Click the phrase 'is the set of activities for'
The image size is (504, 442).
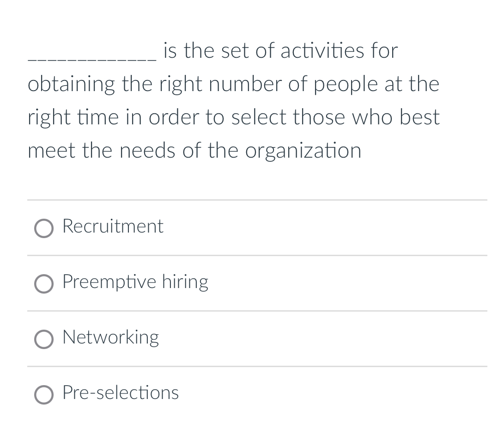[x=280, y=50]
